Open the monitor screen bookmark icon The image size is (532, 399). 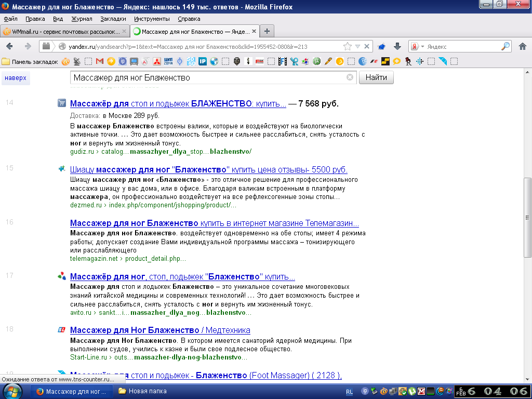coord(134,61)
